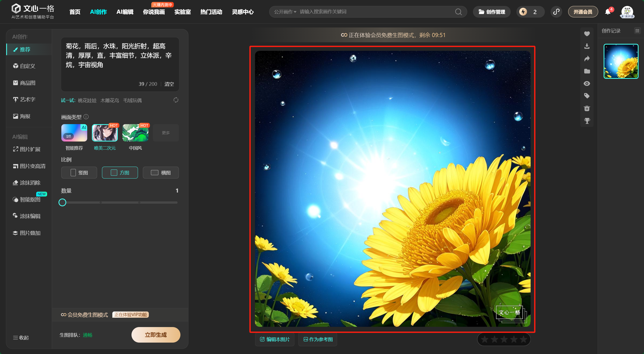Click the 立即生成 generate button
Viewport: 644px width, 354px height.
[x=156, y=335]
